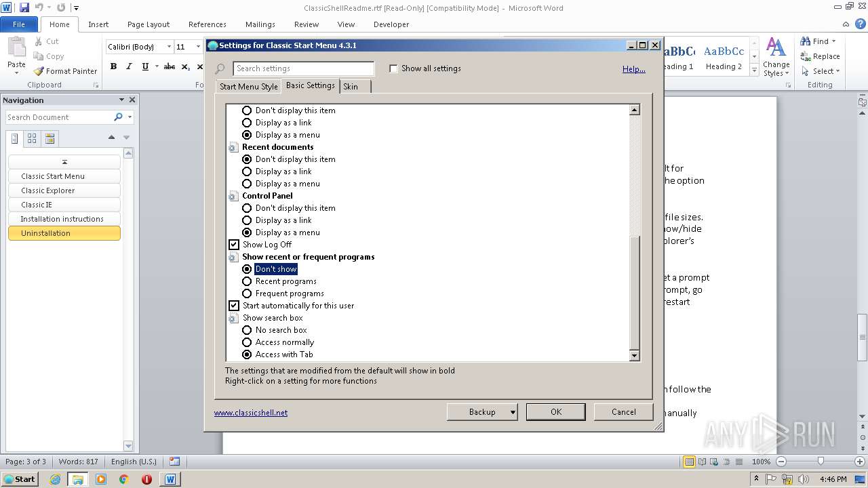Screen dimensions: 868x488
Task: Select Access normally radio option
Action: [x=247, y=342]
